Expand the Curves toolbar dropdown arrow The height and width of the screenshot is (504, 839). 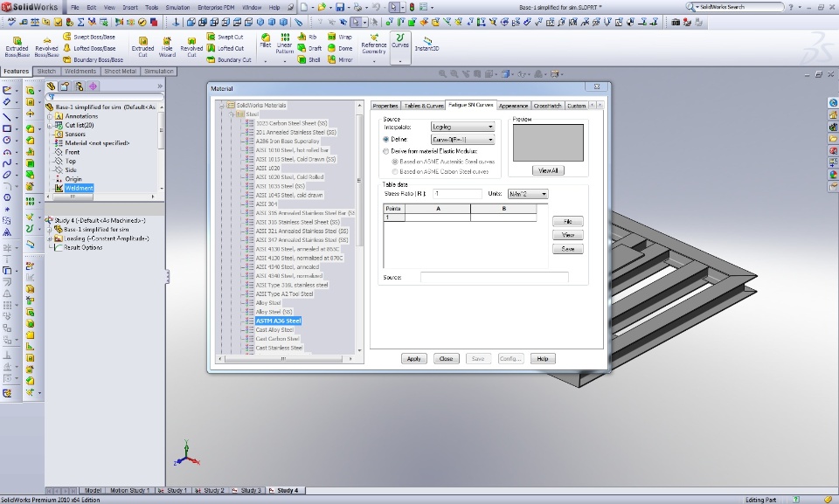[x=399, y=61]
